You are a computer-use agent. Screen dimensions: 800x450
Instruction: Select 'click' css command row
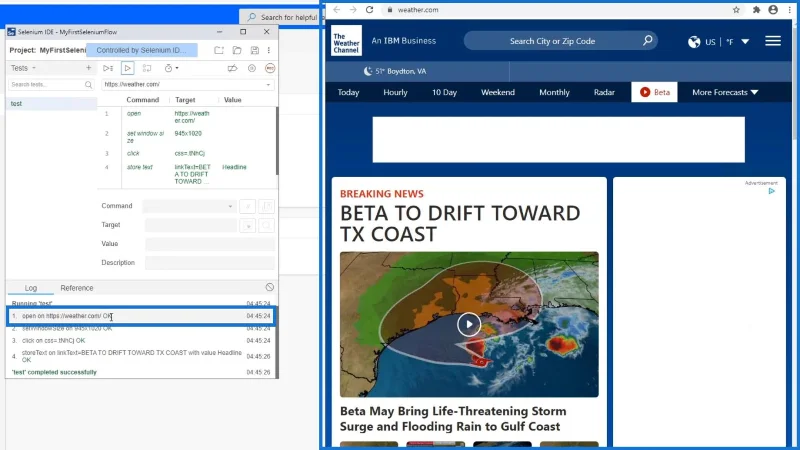tap(186, 153)
